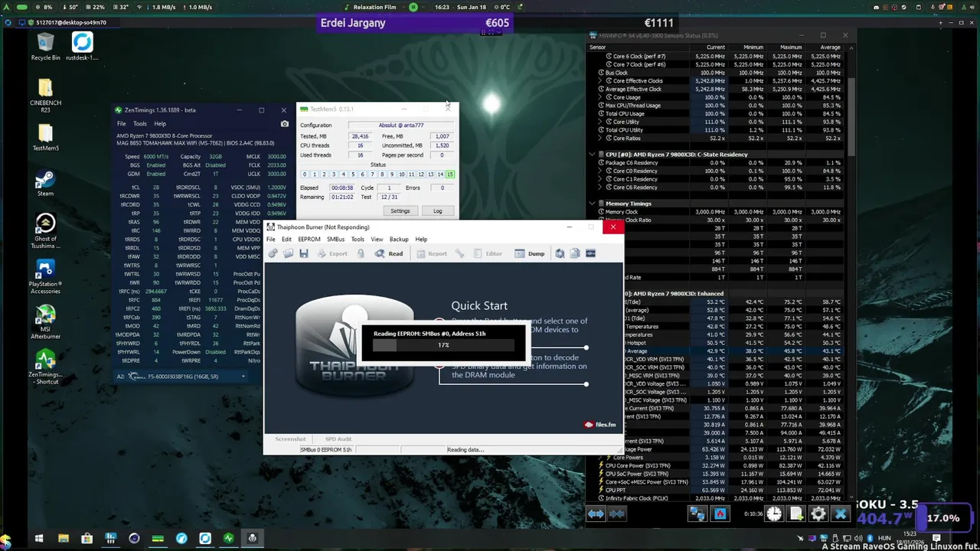Open the SMBus menu in Thaiphoon Burner
Viewport: 980px width, 551px height.
click(335, 240)
